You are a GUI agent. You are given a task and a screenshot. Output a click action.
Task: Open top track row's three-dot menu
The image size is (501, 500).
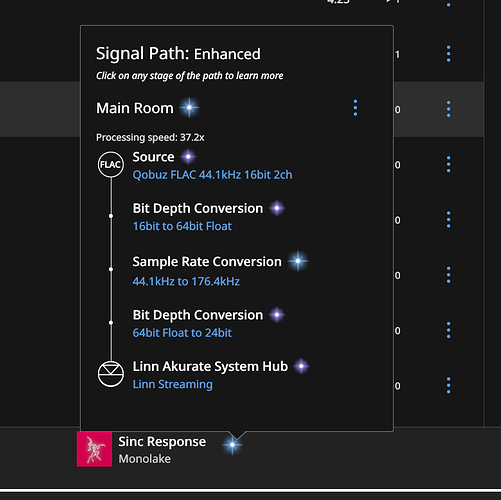click(x=448, y=54)
